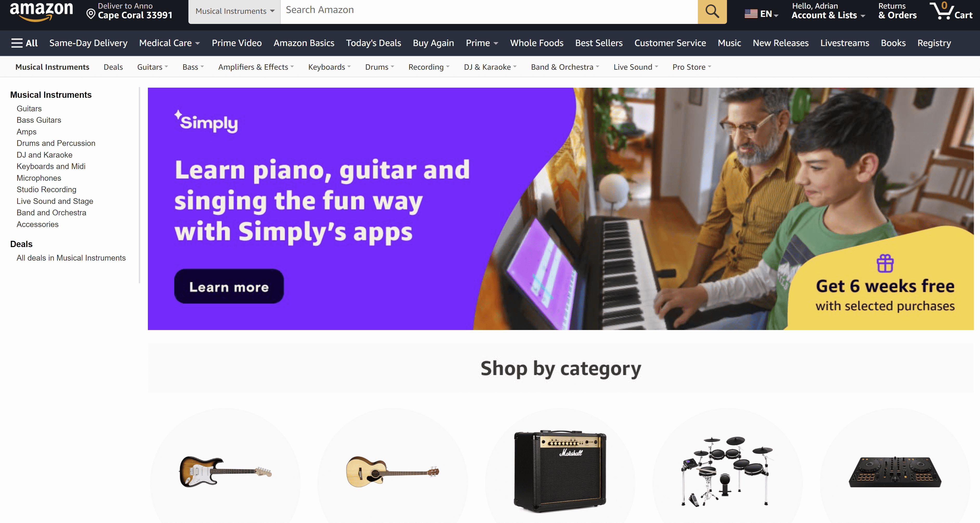This screenshot has width=980, height=523.
Task: Go to Best Sellers nav item
Action: click(599, 43)
